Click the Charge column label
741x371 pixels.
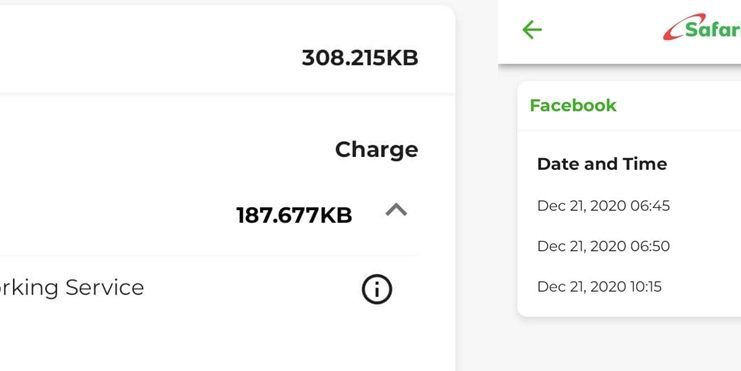(377, 150)
